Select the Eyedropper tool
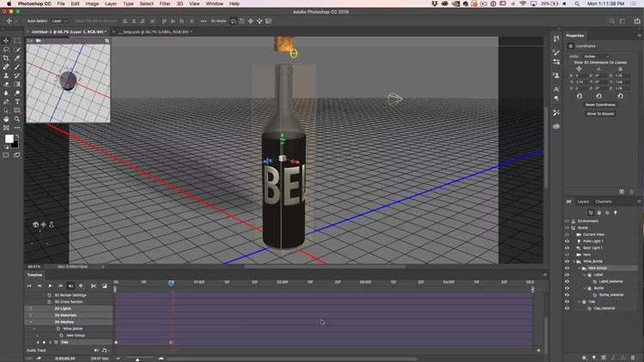 tap(17, 57)
